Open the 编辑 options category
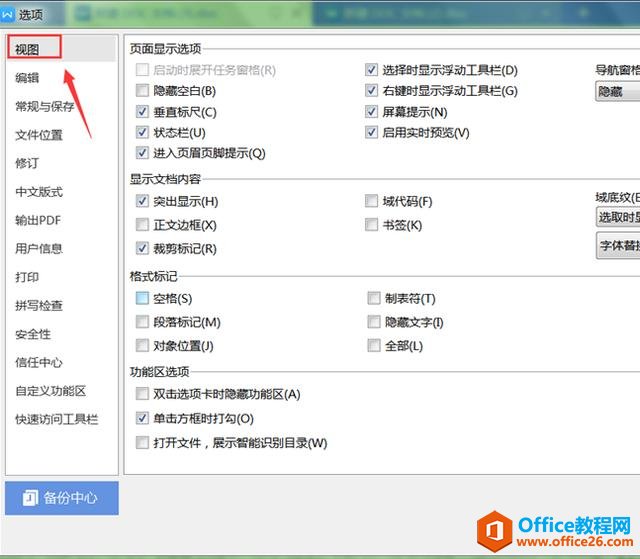This screenshot has height=559, width=640. [x=27, y=78]
